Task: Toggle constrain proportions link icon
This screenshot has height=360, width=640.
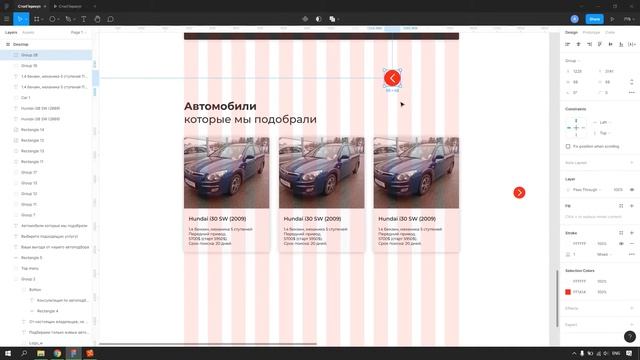Action: click(x=631, y=82)
